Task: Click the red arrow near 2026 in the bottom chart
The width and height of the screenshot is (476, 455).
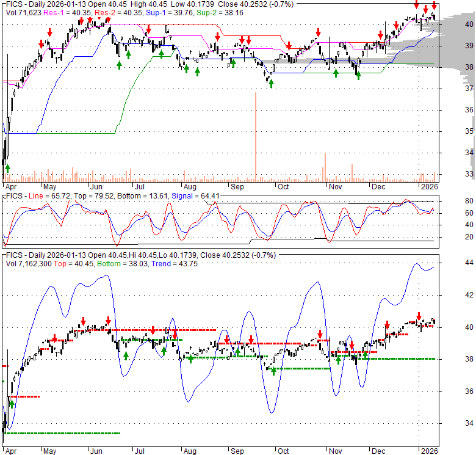Action: 419,318
